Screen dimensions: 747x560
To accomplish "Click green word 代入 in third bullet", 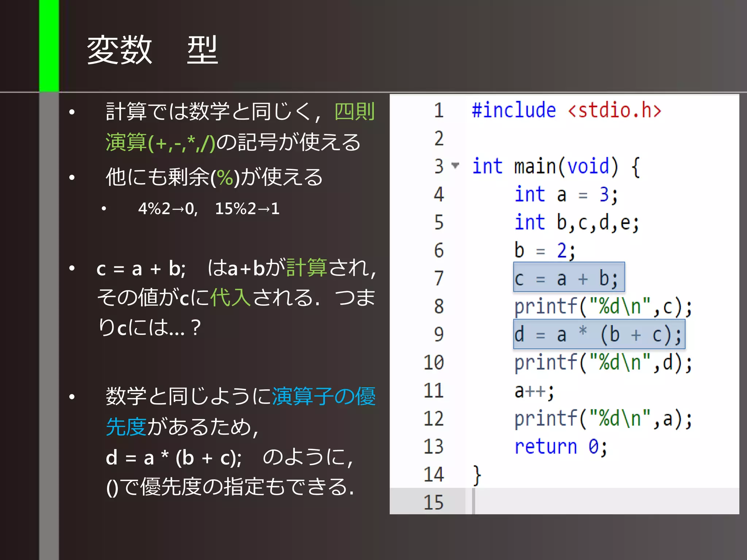I will tap(231, 297).
